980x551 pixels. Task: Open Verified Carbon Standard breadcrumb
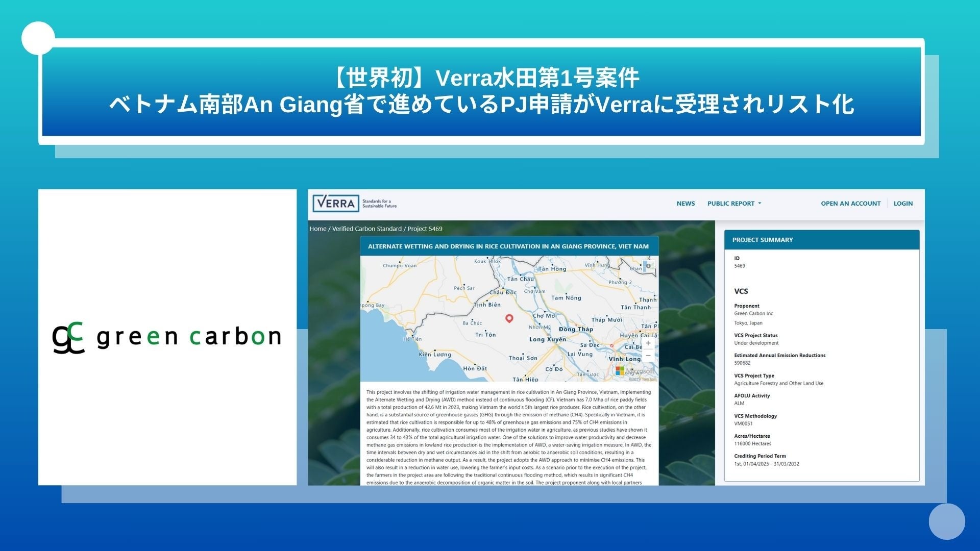point(366,229)
